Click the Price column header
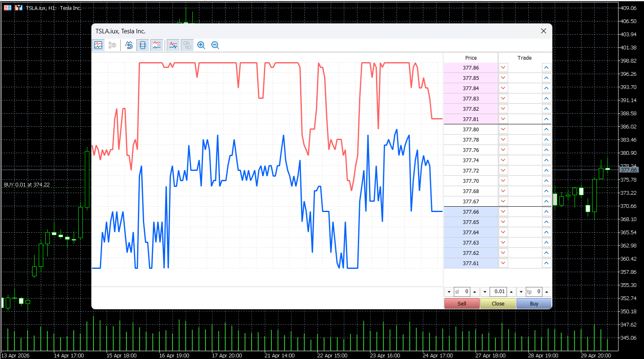The image size is (644, 359). (471, 58)
